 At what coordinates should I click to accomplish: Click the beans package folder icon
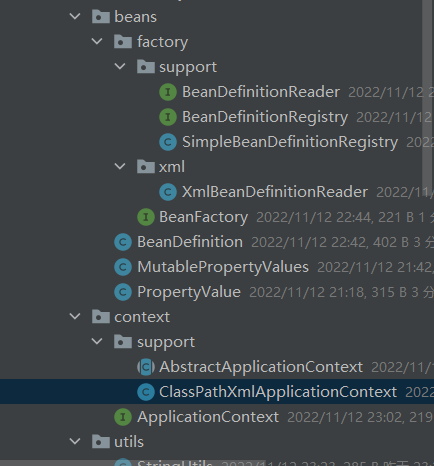(101, 17)
